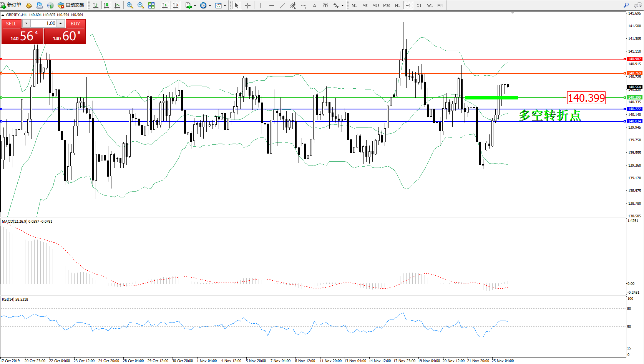Viewport: 644px width, 364px height.
Task: Expand the indicators list dropdown arrow
Action: point(195,6)
